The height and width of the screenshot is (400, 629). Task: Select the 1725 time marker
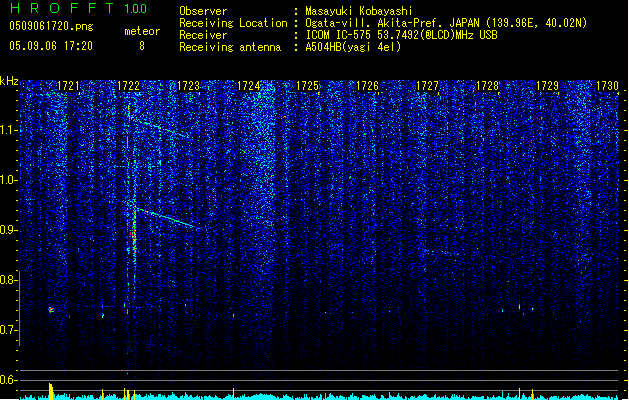point(308,86)
